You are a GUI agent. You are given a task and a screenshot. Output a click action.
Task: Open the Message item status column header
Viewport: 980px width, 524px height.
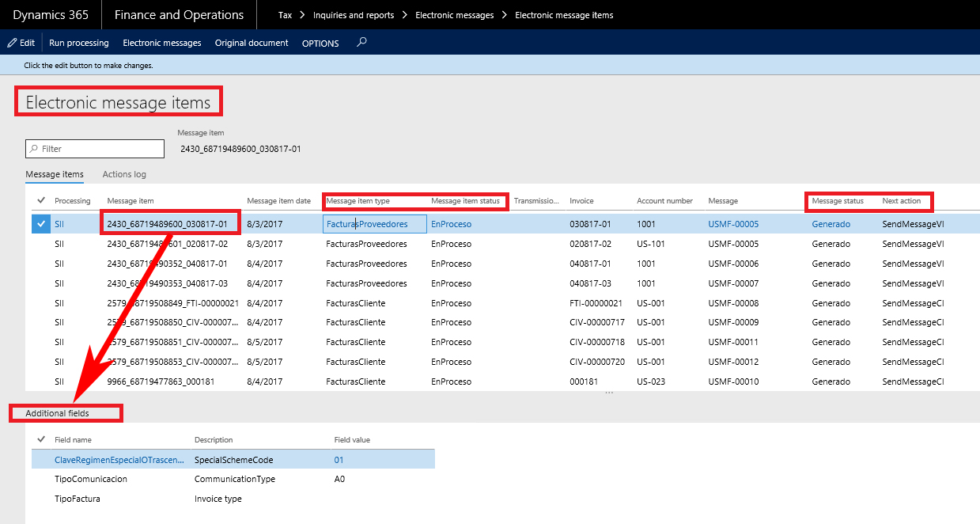465,201
